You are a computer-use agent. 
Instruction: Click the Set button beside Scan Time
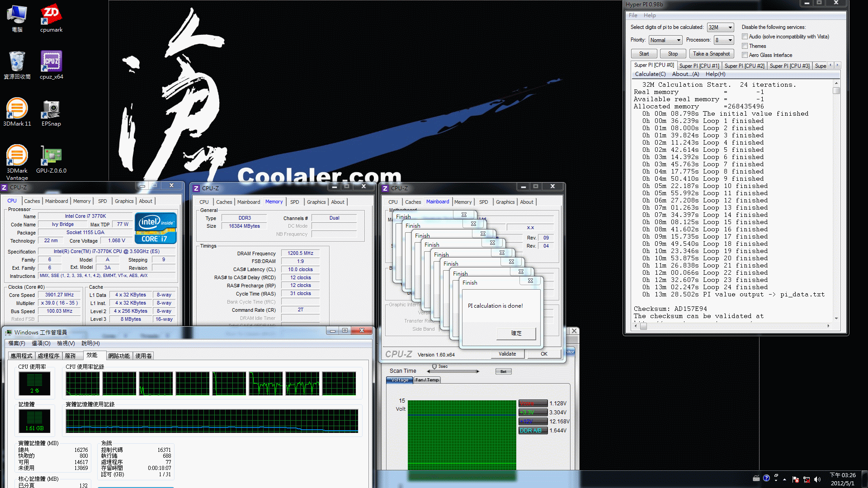point(503,371)
